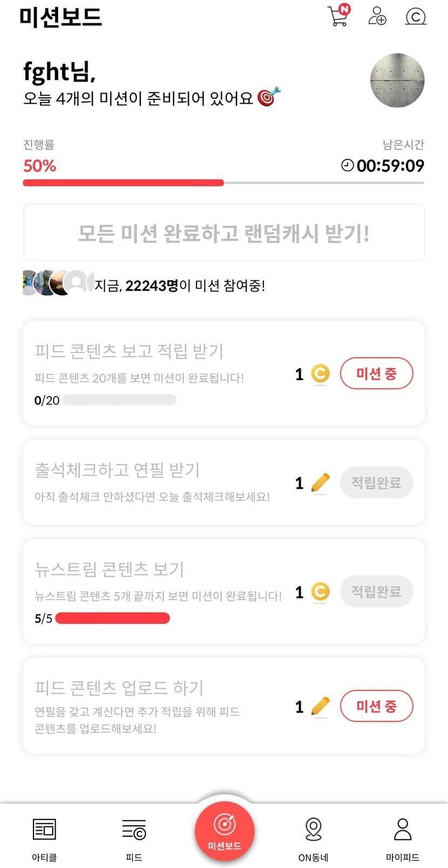
Task: Tap the add friend icon
Action: (x=377, y=16)
